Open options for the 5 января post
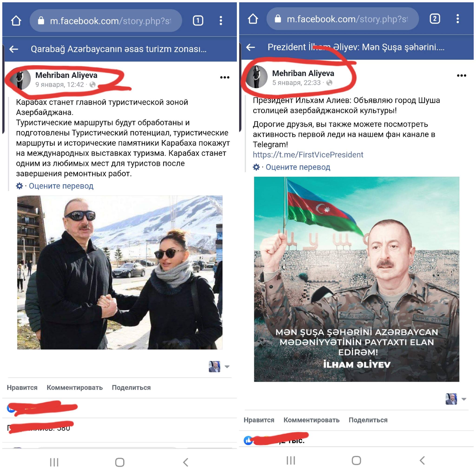476x476 pixels. [461, 75]
